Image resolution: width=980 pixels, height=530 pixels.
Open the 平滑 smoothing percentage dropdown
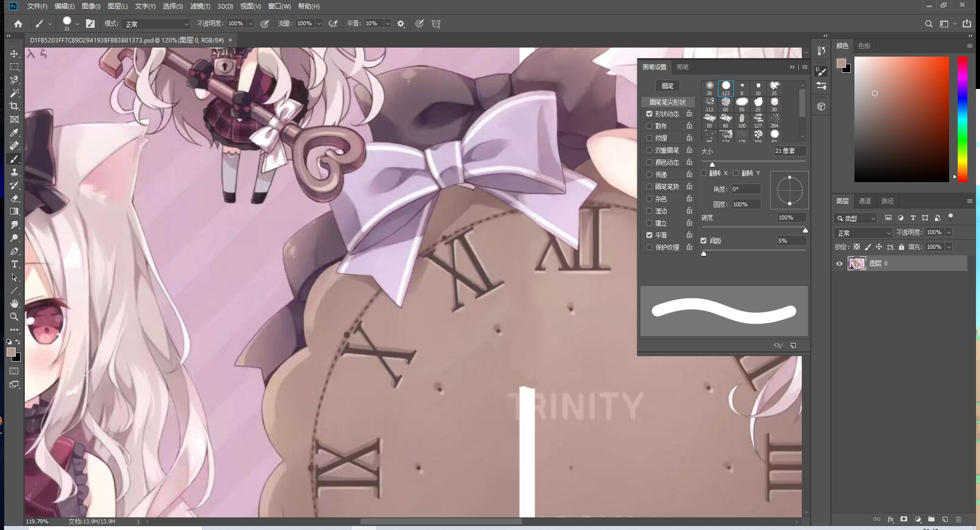tap(388, 24)
